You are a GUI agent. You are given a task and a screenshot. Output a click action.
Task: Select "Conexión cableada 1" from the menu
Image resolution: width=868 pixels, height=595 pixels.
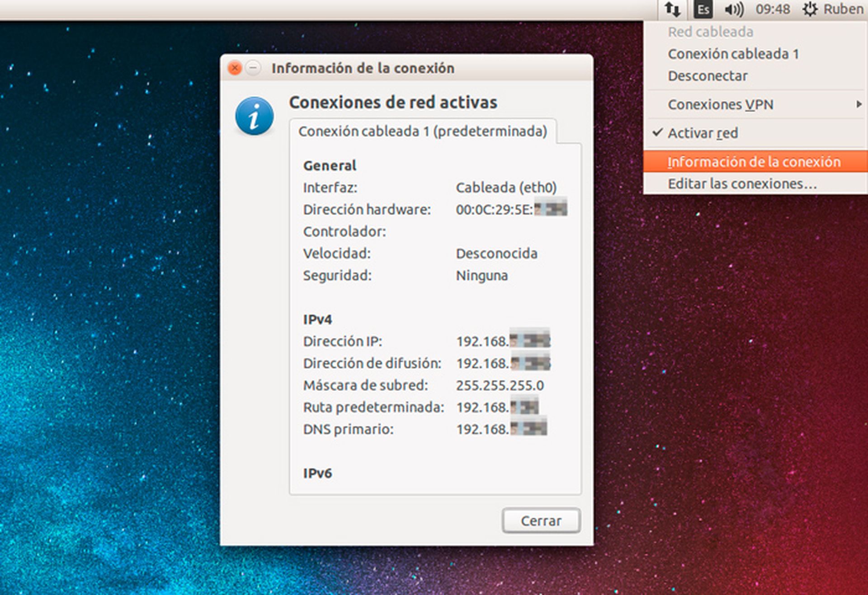coord(733,53)
